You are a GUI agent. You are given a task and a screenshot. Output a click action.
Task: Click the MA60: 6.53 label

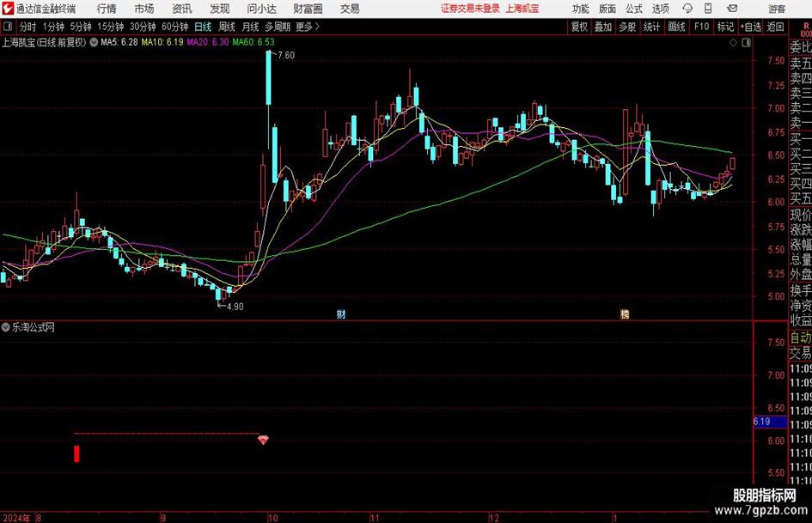pos(253,42)
